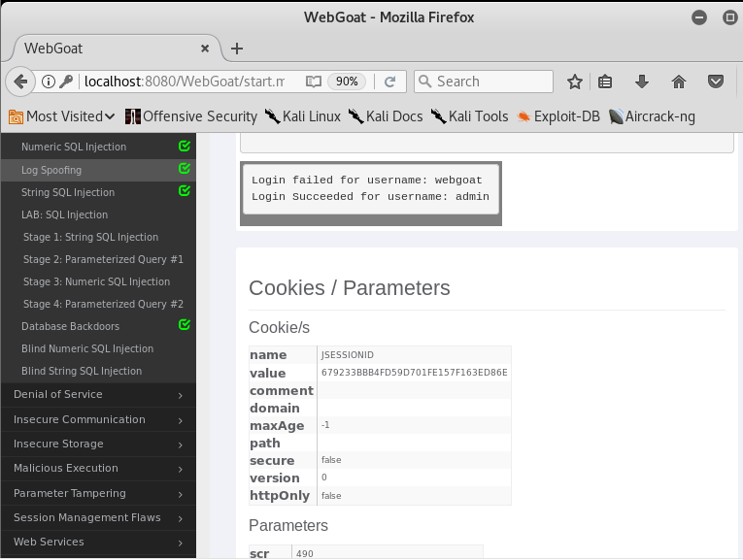
Task: Expand the Parameter Tampering category
Action: pyautogui.click(x=98, y=493)
